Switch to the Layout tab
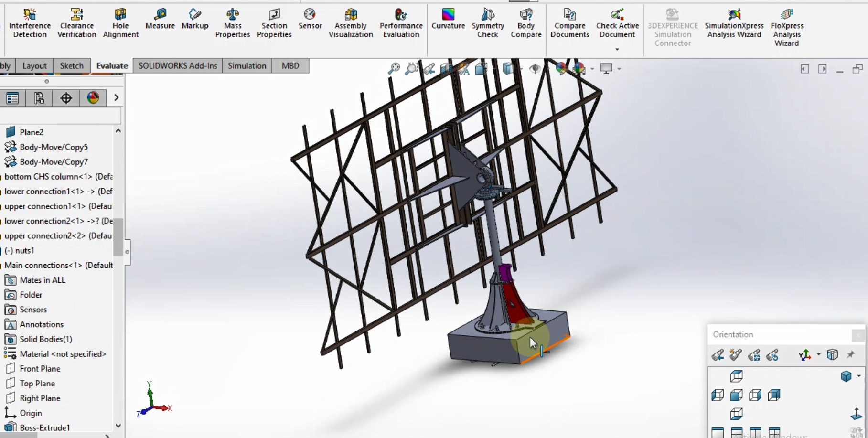Viewport: 868px width, 438px height. pos(34,65)
